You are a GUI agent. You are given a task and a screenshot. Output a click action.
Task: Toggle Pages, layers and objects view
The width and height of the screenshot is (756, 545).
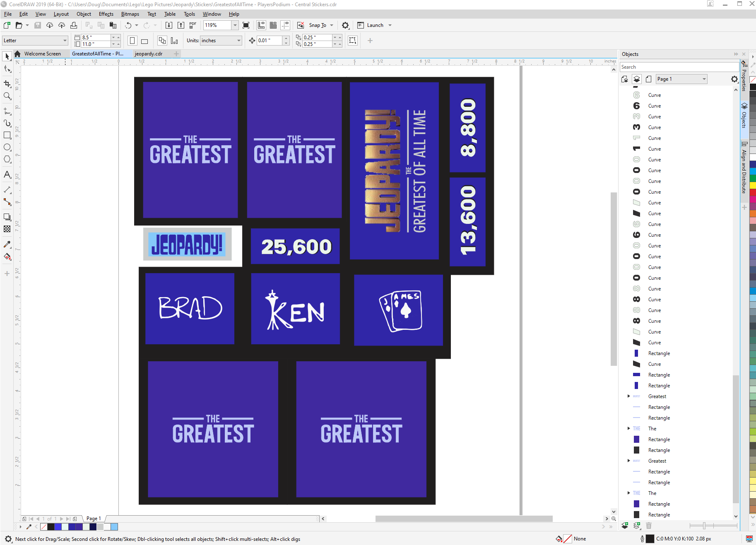point(625,79)
